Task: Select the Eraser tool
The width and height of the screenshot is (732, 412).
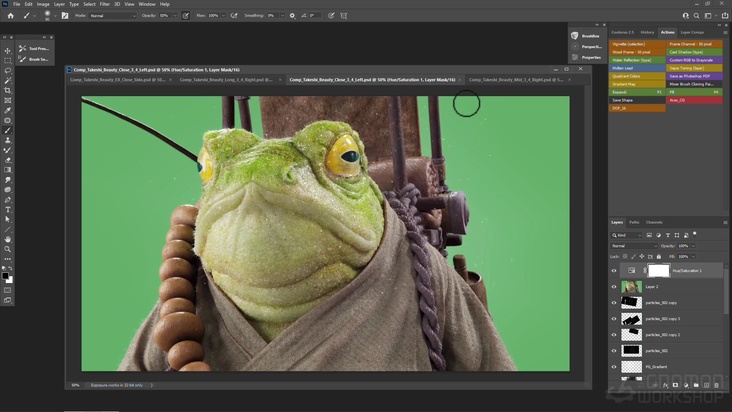Action: [x=7, y=160]
